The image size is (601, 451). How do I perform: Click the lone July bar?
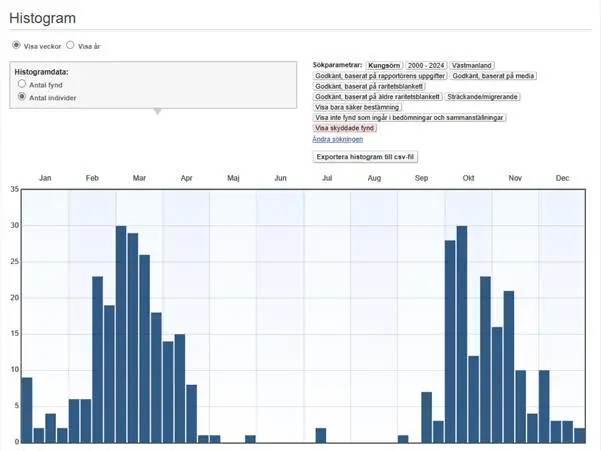pyautogui.click(x=321, y=435)
